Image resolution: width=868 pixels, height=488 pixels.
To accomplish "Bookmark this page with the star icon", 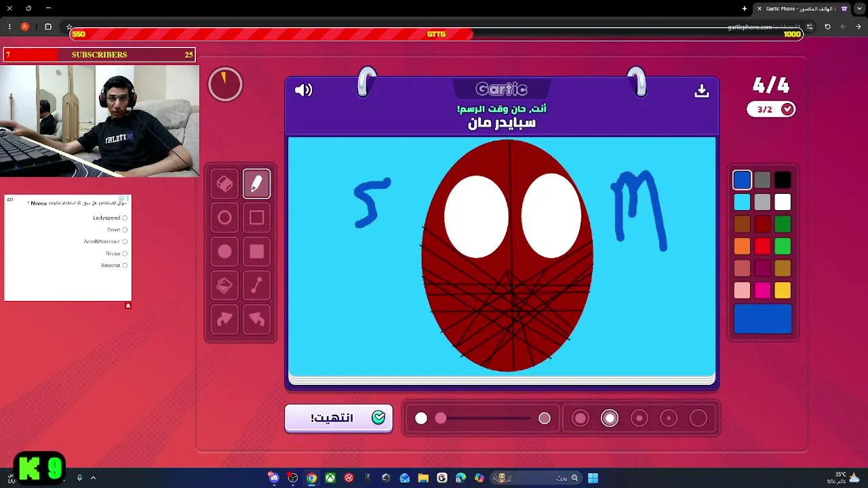I will click(69, 27).
